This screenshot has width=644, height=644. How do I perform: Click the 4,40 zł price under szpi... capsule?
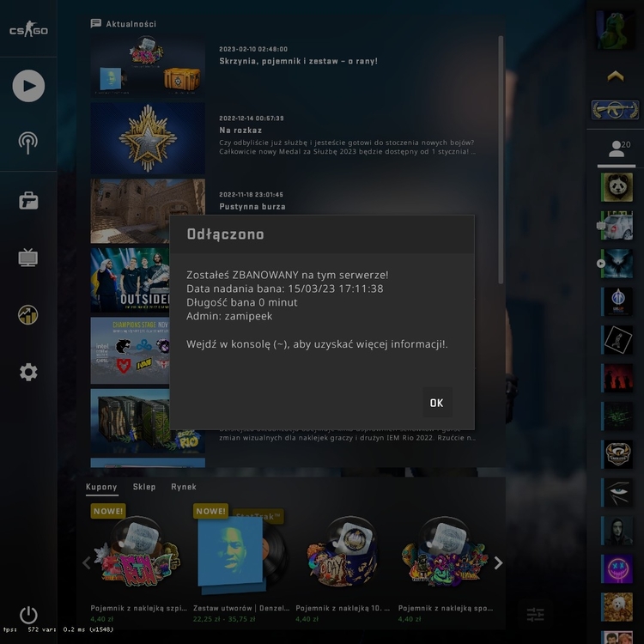102,619
